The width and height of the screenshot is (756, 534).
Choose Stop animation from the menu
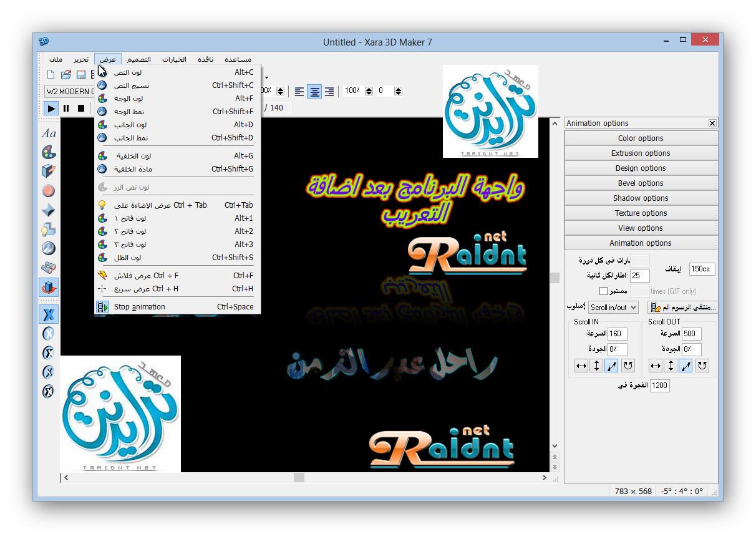tap(140, 307)
